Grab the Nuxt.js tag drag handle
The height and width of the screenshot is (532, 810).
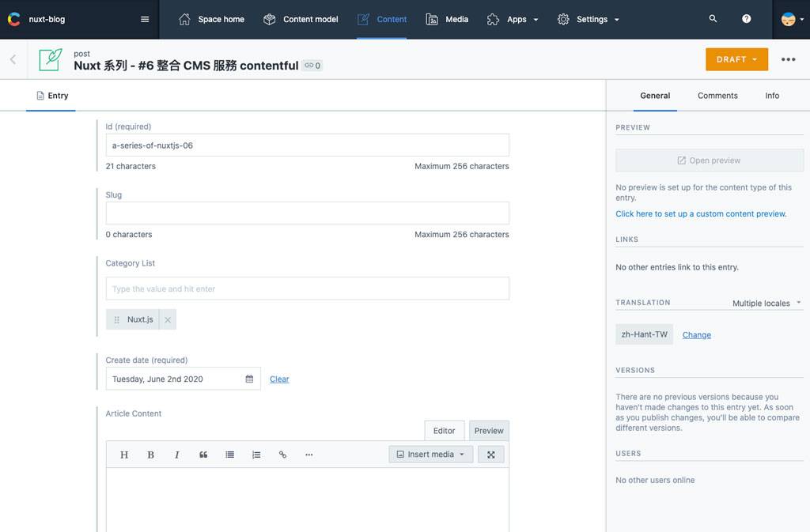(117, 319)
